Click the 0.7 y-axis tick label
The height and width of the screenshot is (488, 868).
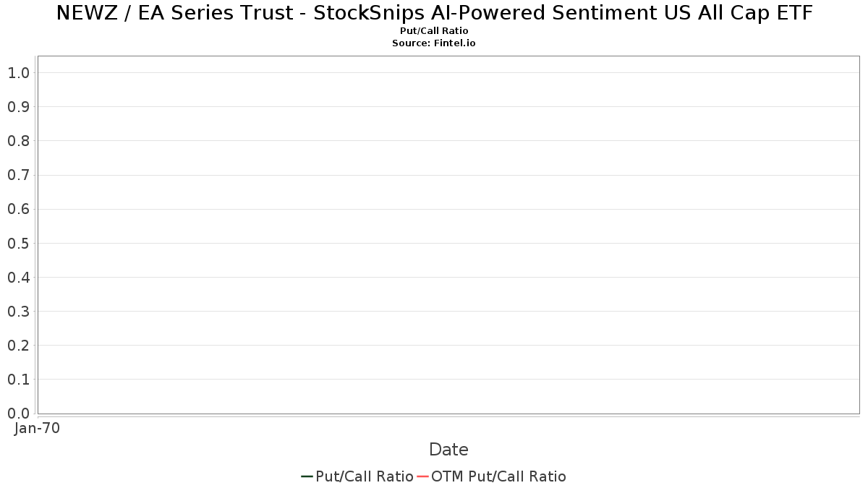(x=18, y=175)
